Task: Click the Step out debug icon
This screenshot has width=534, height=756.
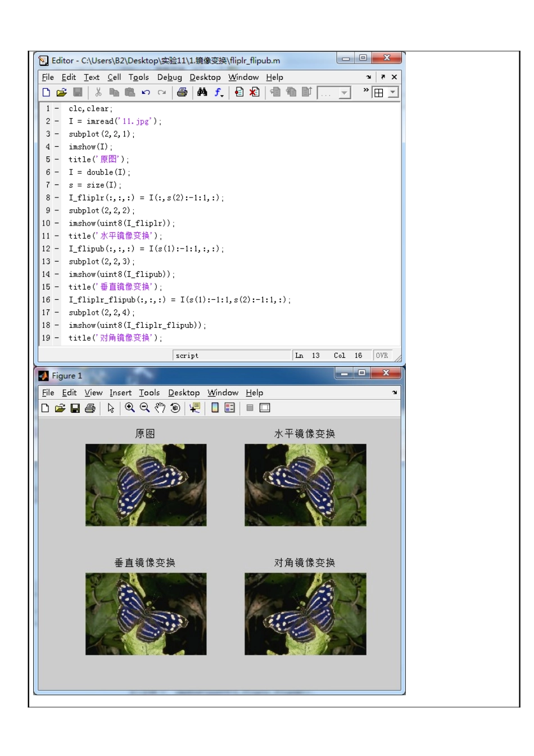Action: coord(307,92)
